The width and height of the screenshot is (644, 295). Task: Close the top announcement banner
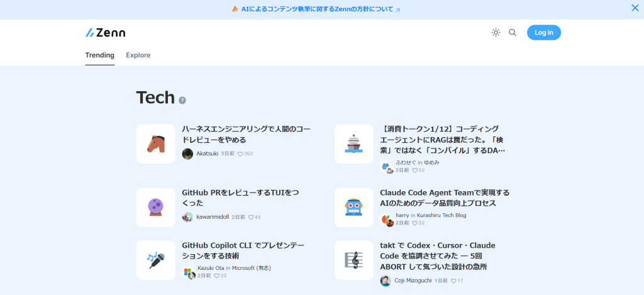635,9
